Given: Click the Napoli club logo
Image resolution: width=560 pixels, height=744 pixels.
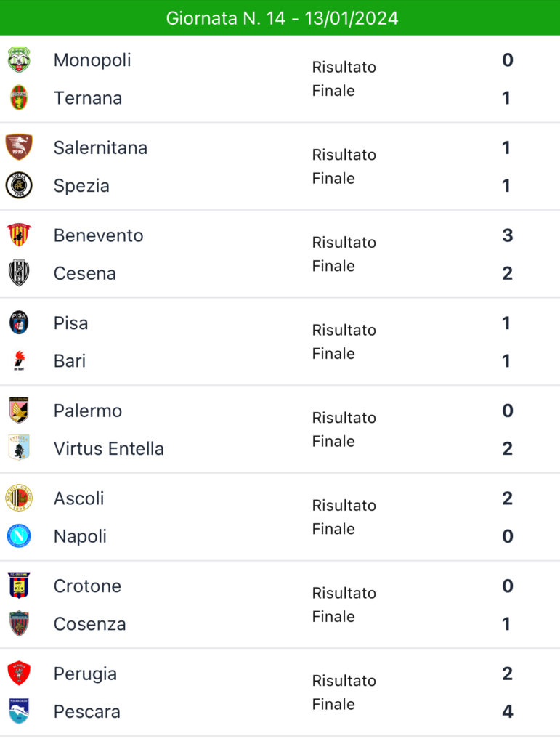Looking at the screenshot, I should [x=19, y=536].
